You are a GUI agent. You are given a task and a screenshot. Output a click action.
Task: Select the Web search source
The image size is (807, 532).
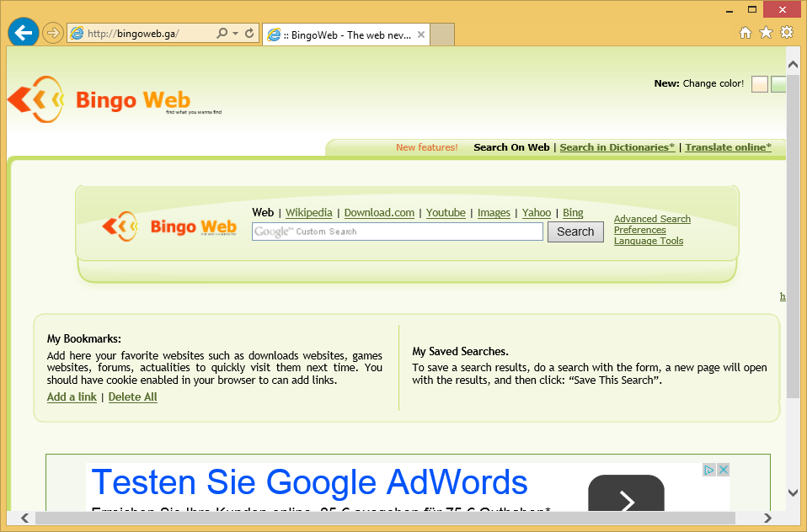pyautogui.click(x=263, y=212)
